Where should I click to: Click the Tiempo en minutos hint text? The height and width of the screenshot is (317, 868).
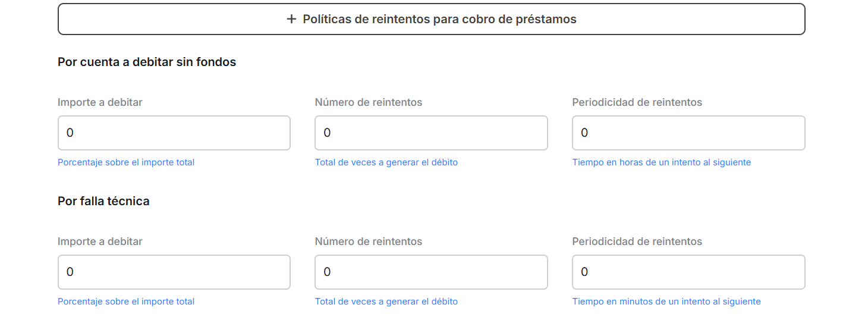pos(666,302)
